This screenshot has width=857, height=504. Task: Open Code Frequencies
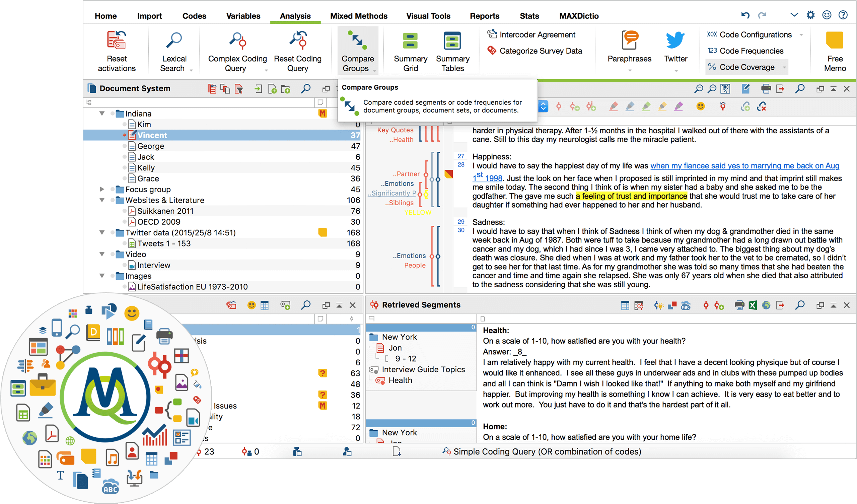pyautogui.click(x=745, y=51)
